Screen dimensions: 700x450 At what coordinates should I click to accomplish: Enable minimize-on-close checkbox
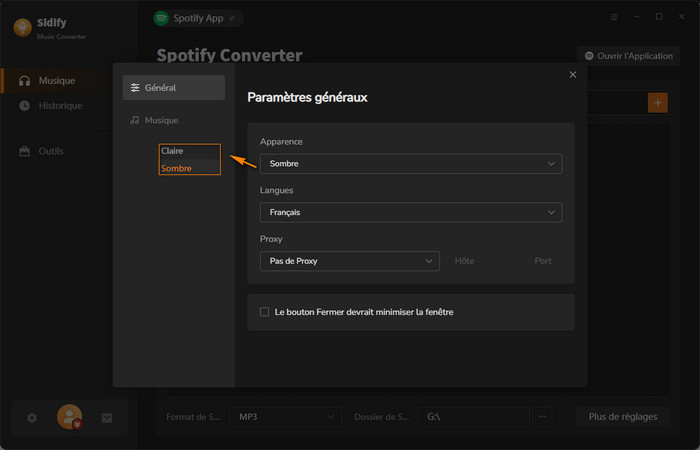(x=265, y=312)
